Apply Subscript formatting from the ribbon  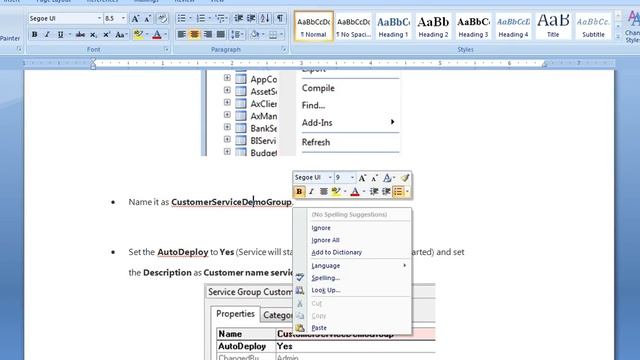tap(93, 35)
